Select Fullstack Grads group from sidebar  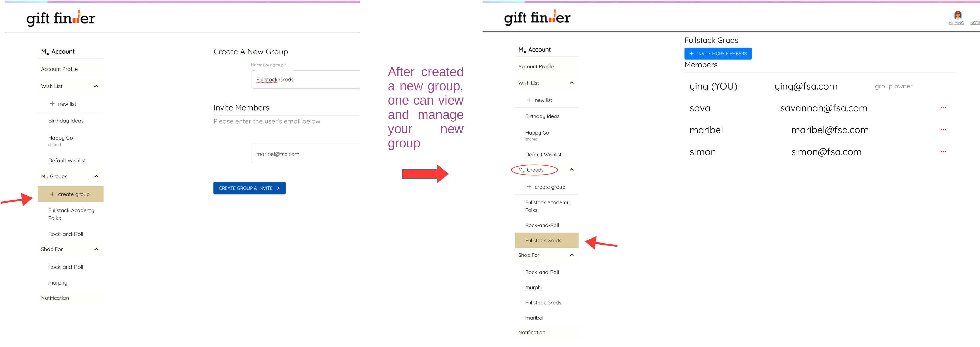pos(541,240)
